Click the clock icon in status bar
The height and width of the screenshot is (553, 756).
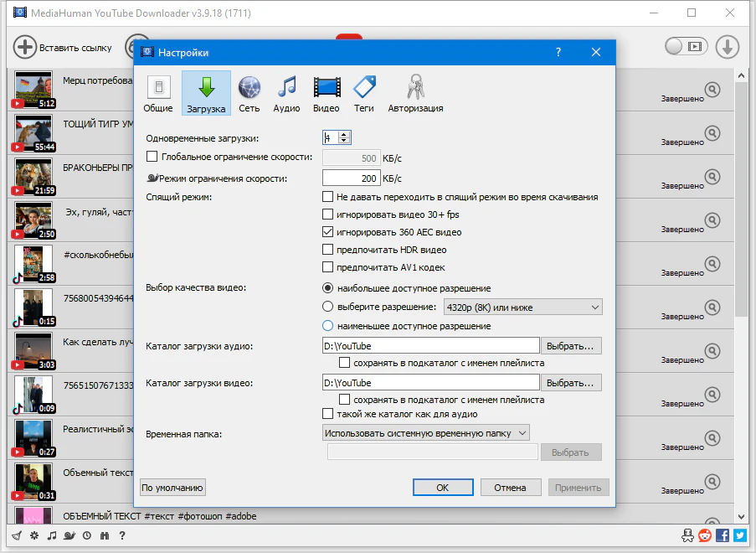[x=87, y=535]
